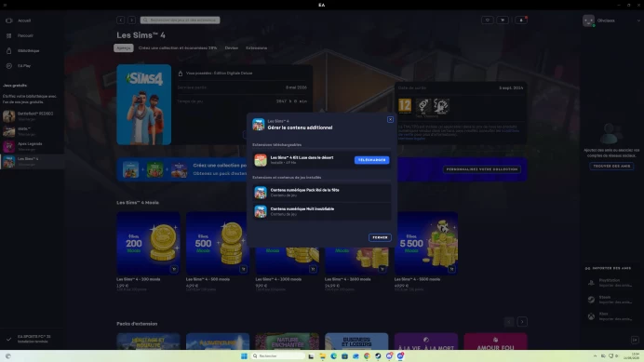Screen dimensions: 644x362
Task: Open File Explorer from the taskbar
Action: click(x=322, y=355)
